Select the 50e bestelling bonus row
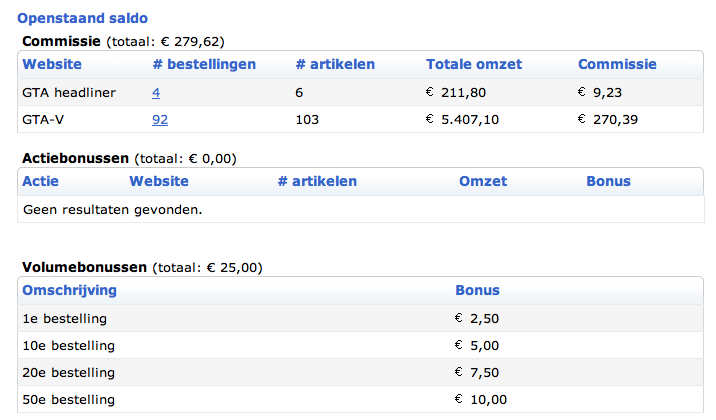716x420 pixels. (x=360, y=399)
